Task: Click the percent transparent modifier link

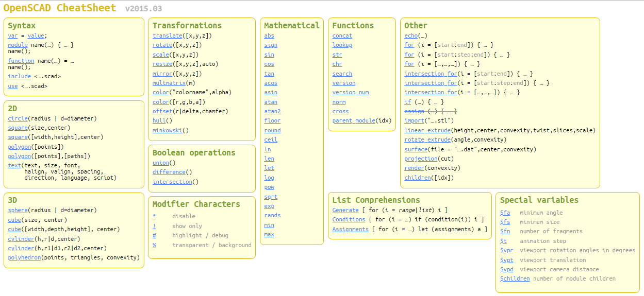Action: coord(154,245)
